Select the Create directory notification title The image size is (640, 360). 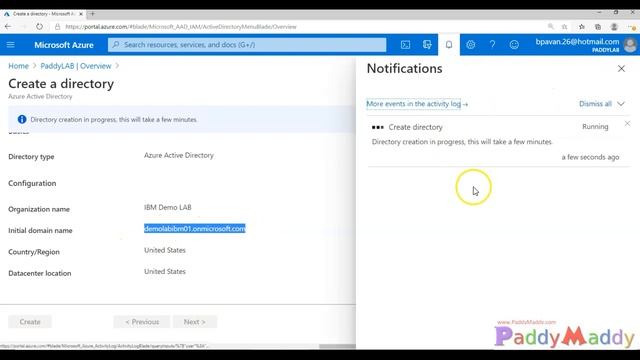coord(416,127)
